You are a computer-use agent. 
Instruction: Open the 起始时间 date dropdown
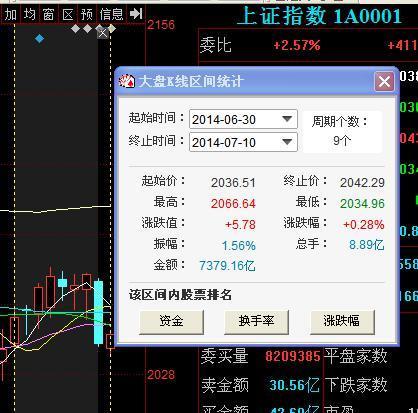[287, 119]
